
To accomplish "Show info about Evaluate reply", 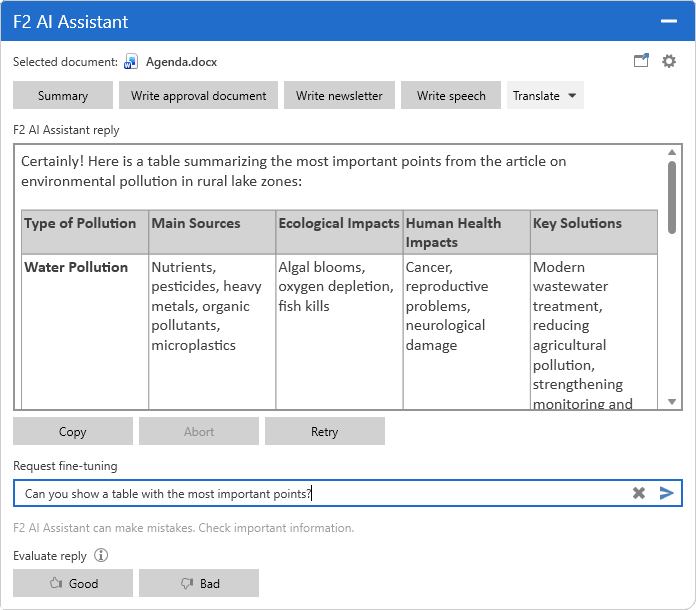I will tap(101, 555).
